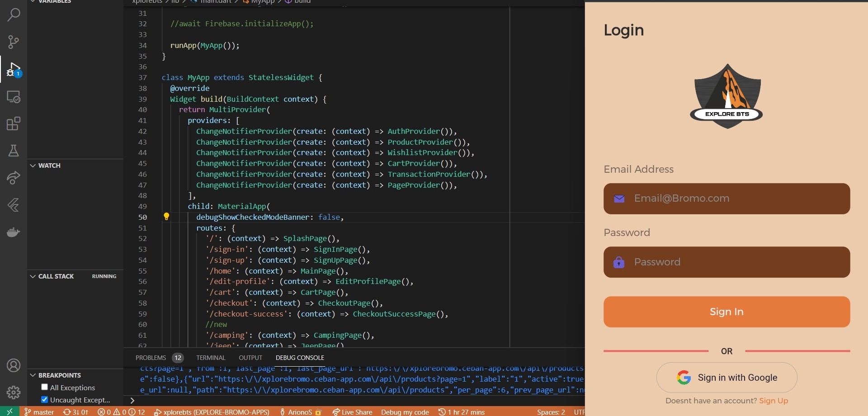Open the Extensions view

(x=14, y=123)
